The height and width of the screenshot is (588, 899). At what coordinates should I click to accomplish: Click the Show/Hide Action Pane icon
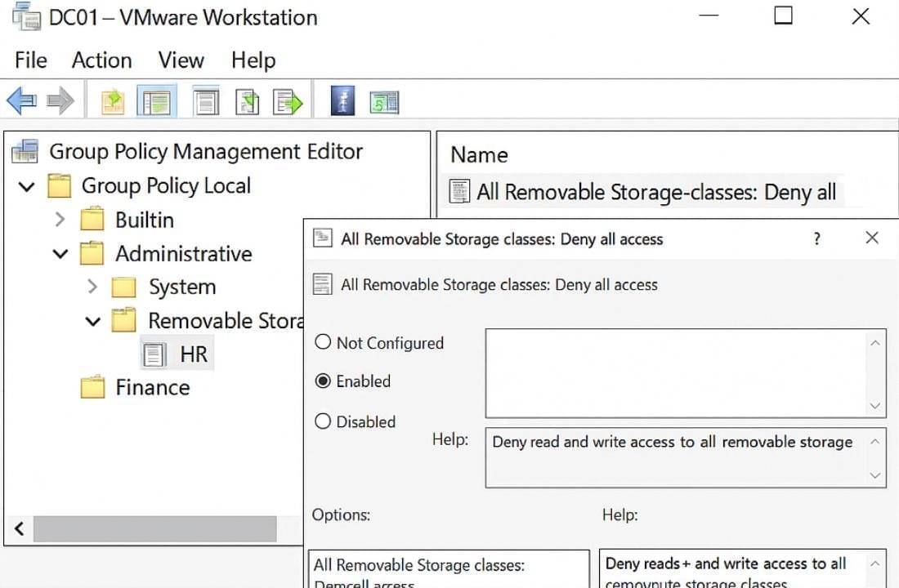(384, 101)
